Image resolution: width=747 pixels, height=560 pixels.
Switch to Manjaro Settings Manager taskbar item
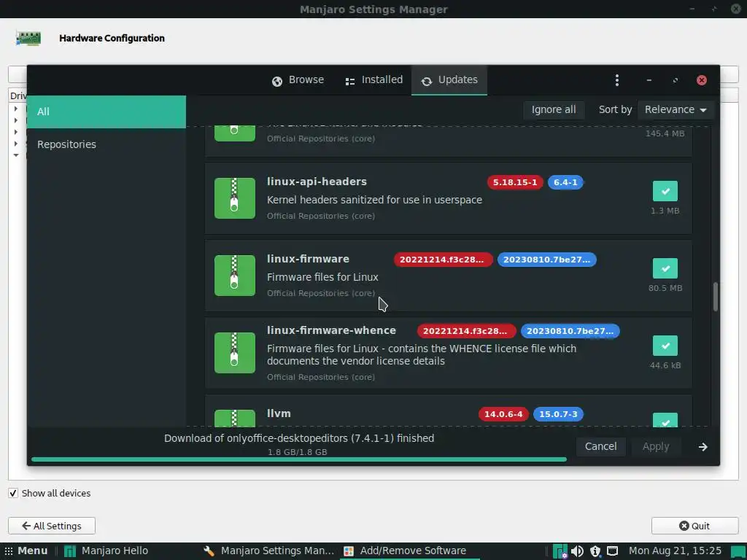(268, 551)
